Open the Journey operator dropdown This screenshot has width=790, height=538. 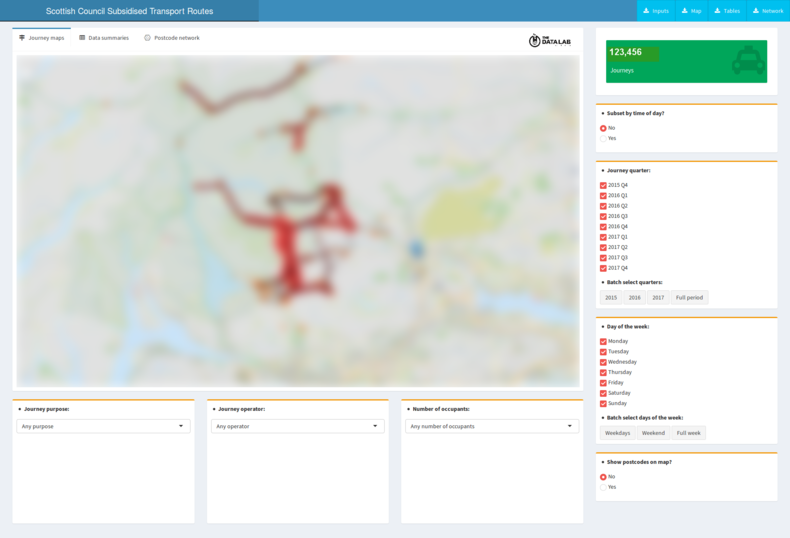coord(297,426)
